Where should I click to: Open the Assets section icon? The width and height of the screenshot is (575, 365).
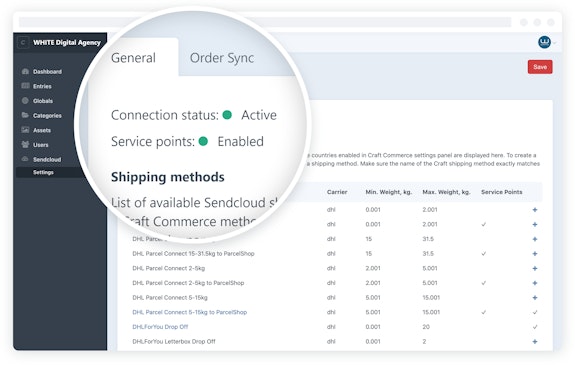(x=25, y=130)
